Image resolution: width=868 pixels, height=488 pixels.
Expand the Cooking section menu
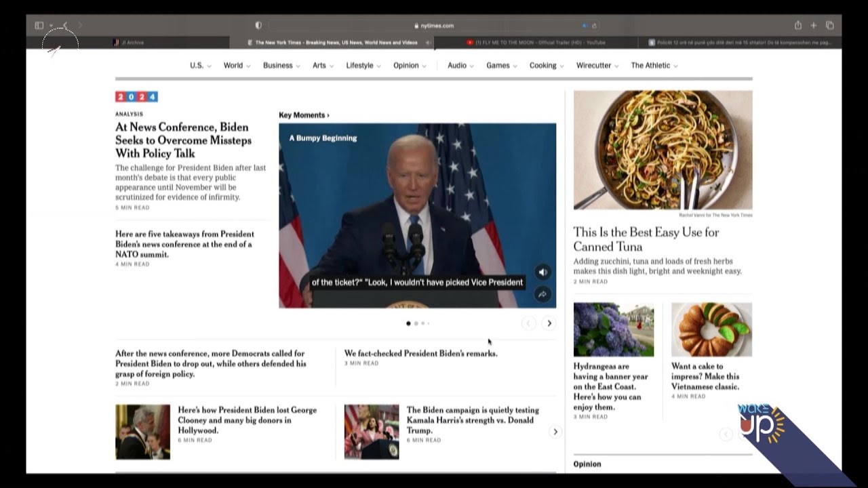click(x=547, y=66)
